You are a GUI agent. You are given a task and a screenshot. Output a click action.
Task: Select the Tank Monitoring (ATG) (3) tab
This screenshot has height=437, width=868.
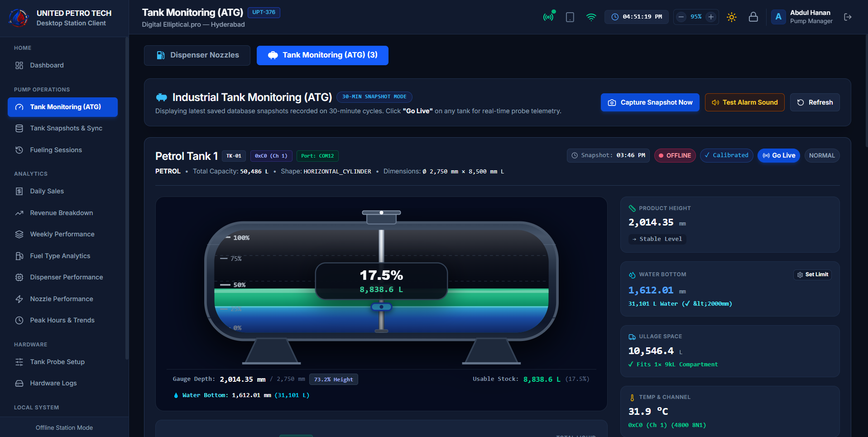click(x=322, y=55)
